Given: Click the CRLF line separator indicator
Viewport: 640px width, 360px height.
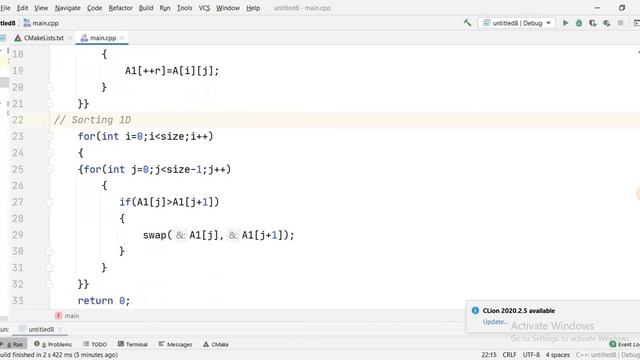Looking at the screenshot, I should tap(509, 355).
